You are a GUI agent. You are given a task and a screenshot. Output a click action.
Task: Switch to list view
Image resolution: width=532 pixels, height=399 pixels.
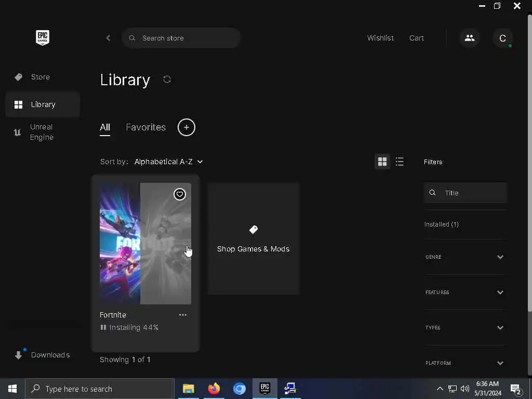point(400,162)
